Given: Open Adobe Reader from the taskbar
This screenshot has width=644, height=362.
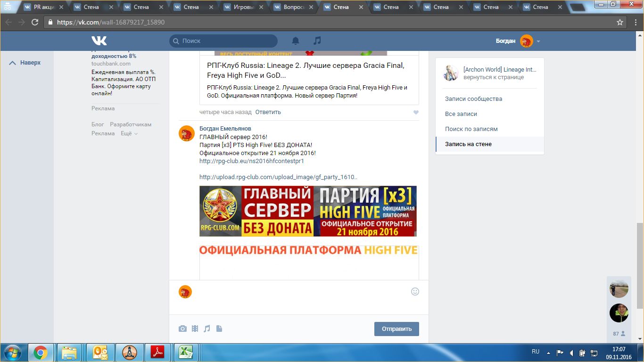Looking at the screenshot, I should (157, 353).
